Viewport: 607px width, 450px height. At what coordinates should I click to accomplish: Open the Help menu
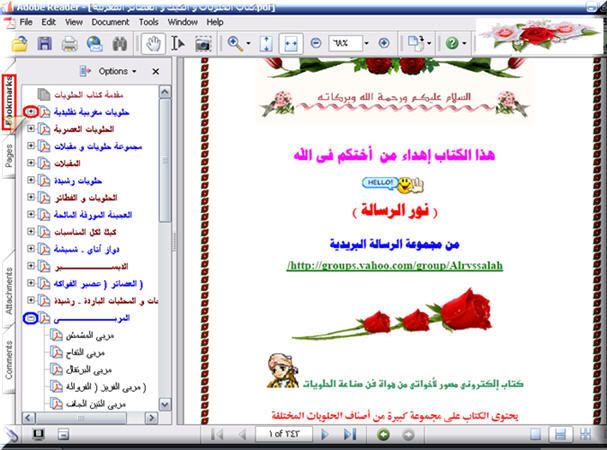pos(215,22)
